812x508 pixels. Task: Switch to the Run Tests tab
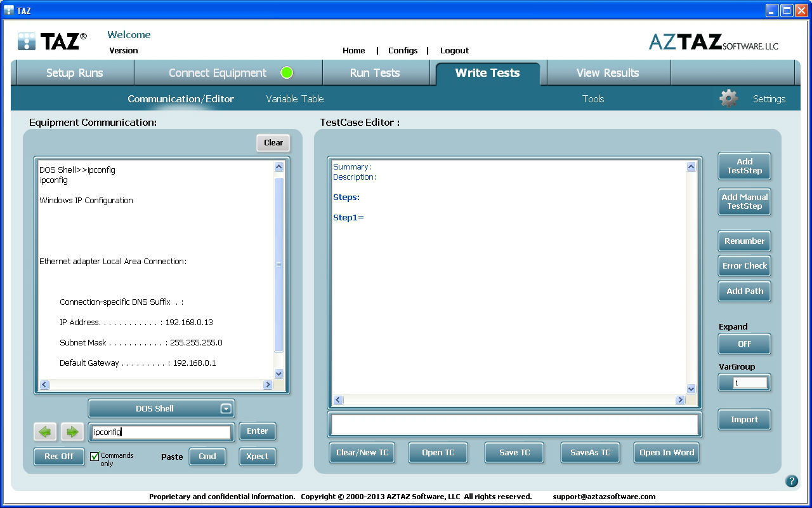(x=375, y=73)
